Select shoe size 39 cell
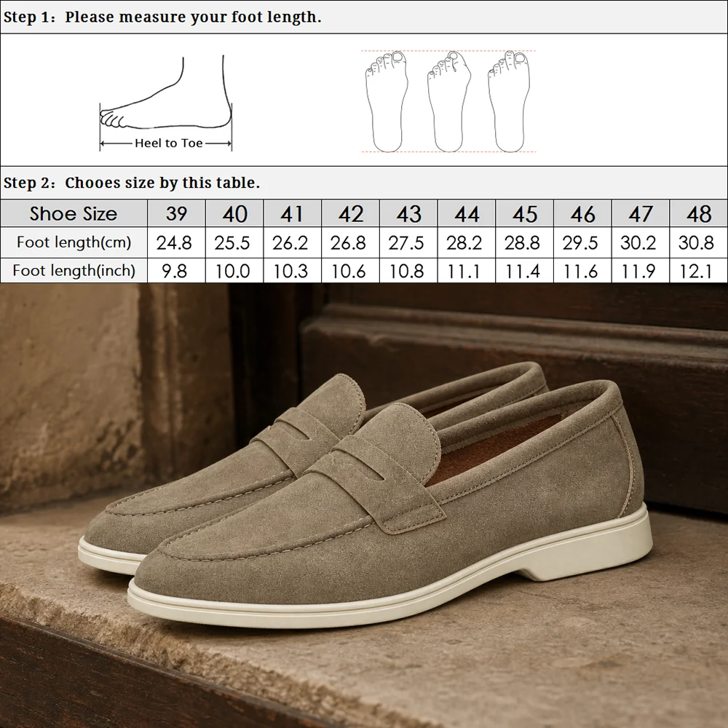 pos(176,213)
